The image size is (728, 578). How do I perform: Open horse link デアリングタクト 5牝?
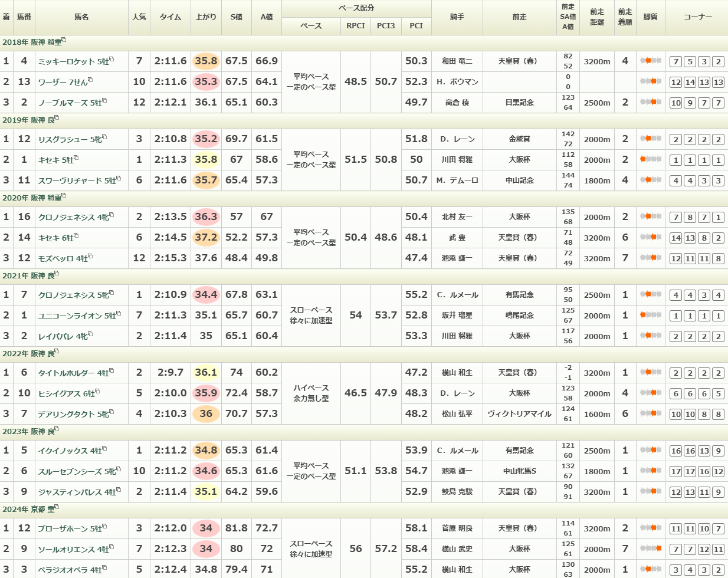[73, 414]
